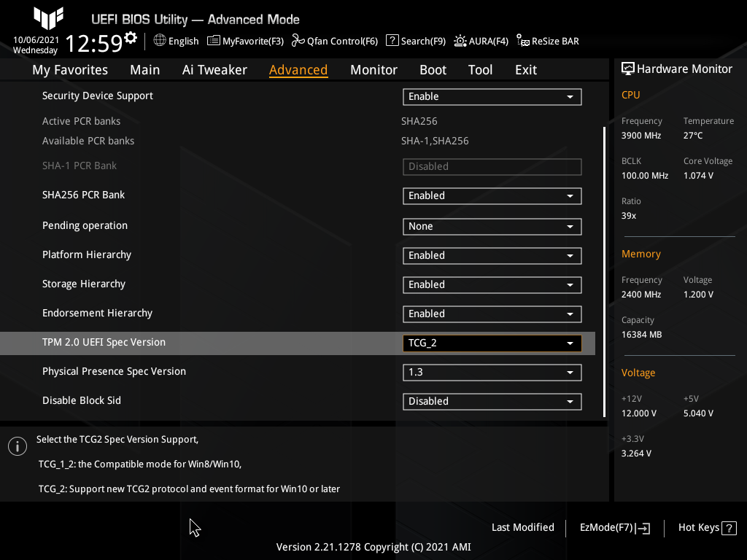Click the Search(F9) question mark icon
This screenshot has height=560, width=747.
(x=392, y=41)
